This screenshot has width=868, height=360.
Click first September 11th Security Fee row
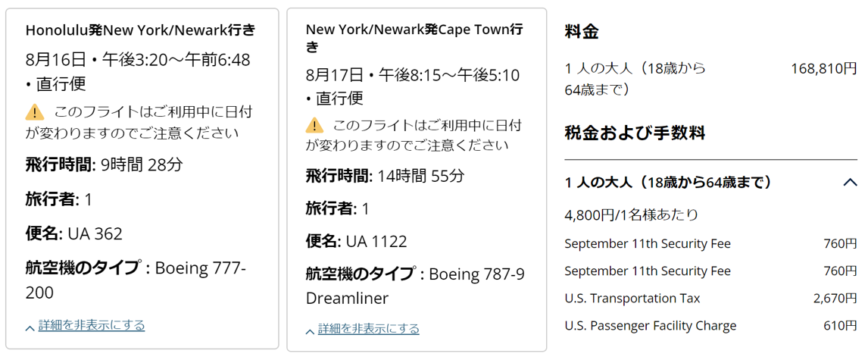[x=710, y=244]
